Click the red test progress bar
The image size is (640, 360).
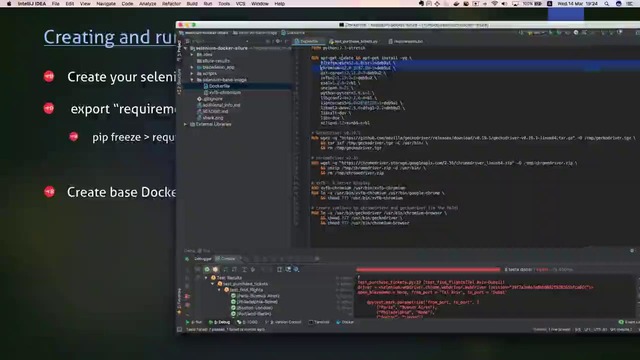point(428,270)
